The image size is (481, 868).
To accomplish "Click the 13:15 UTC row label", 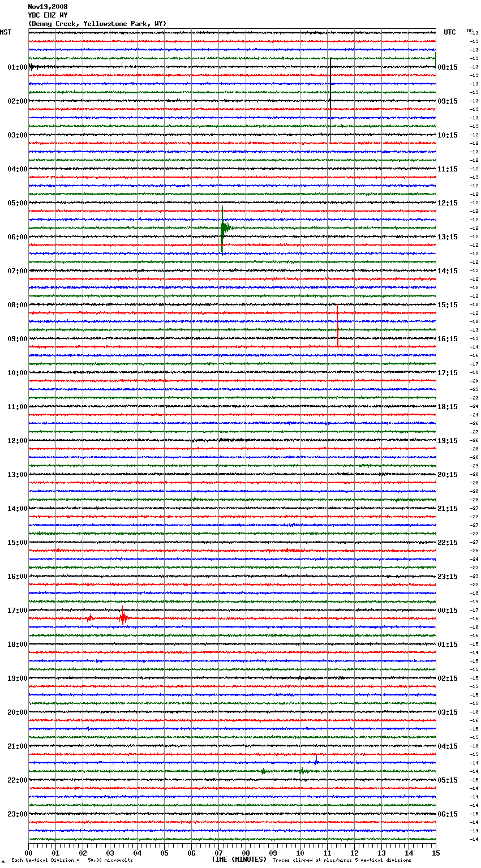I will 448,237.
